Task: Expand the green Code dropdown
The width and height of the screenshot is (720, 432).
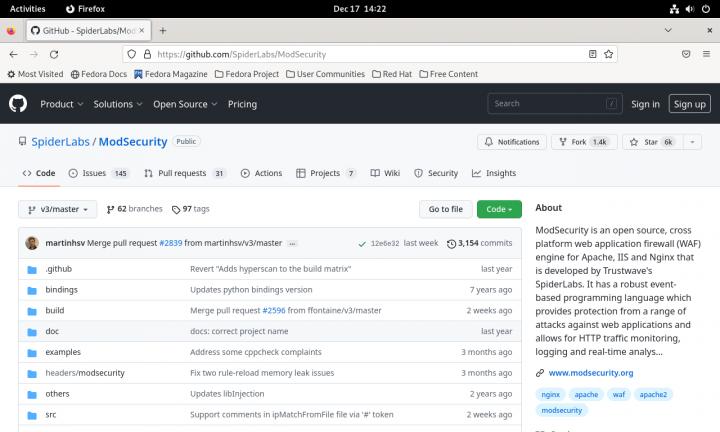Action: click(499, 209)
